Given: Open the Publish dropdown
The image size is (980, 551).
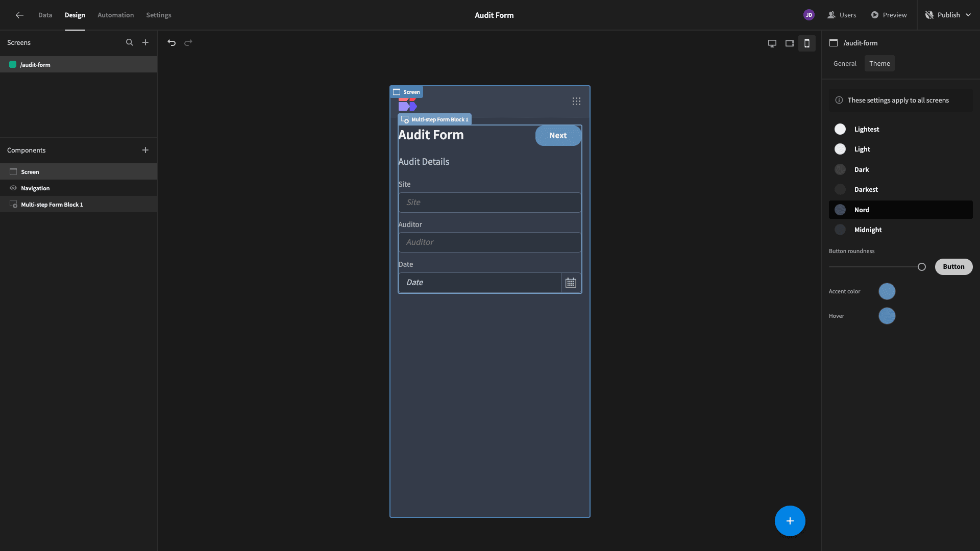Looking at the screenshot, I should 948,15.
